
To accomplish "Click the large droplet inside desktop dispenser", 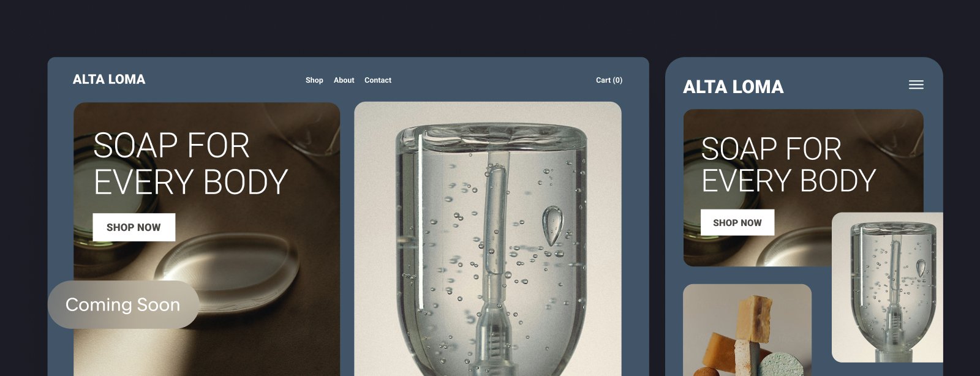I will (x=552, y=225).
